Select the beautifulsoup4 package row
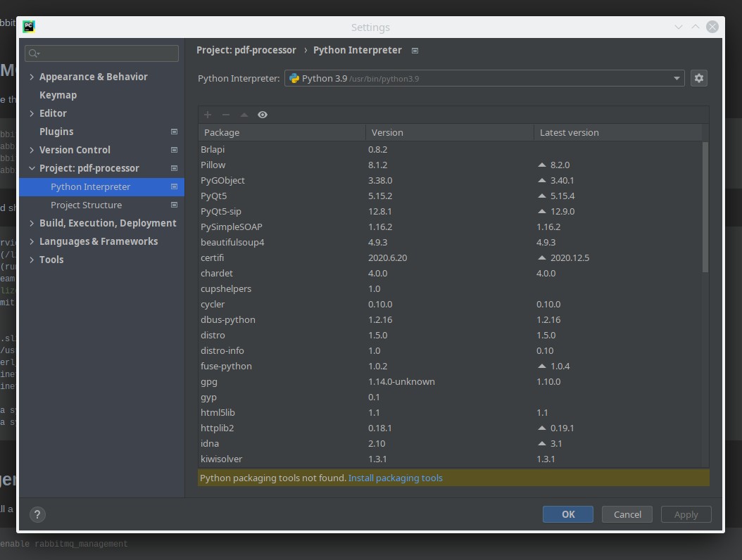Image resolution: width=742 pixels, height=560 pixels. [x=450, y=242]
